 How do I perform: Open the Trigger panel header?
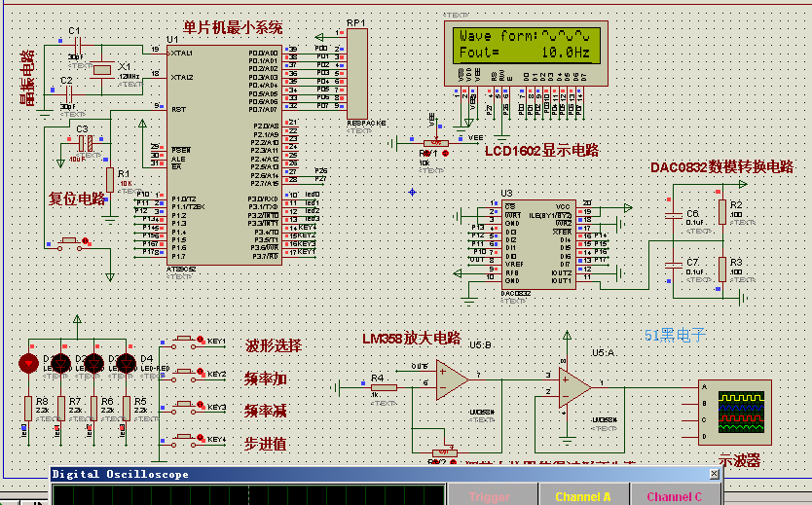[489, 496]
